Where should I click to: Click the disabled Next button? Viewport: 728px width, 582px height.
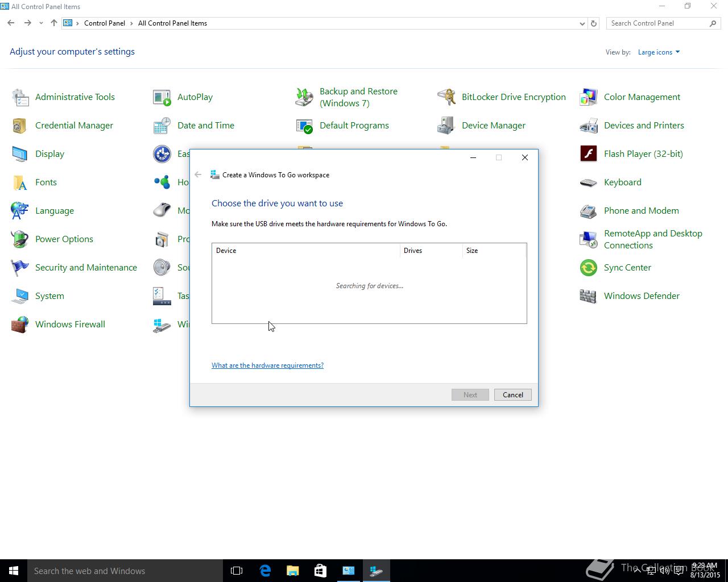pyautogui.click(x=470, y=395)
